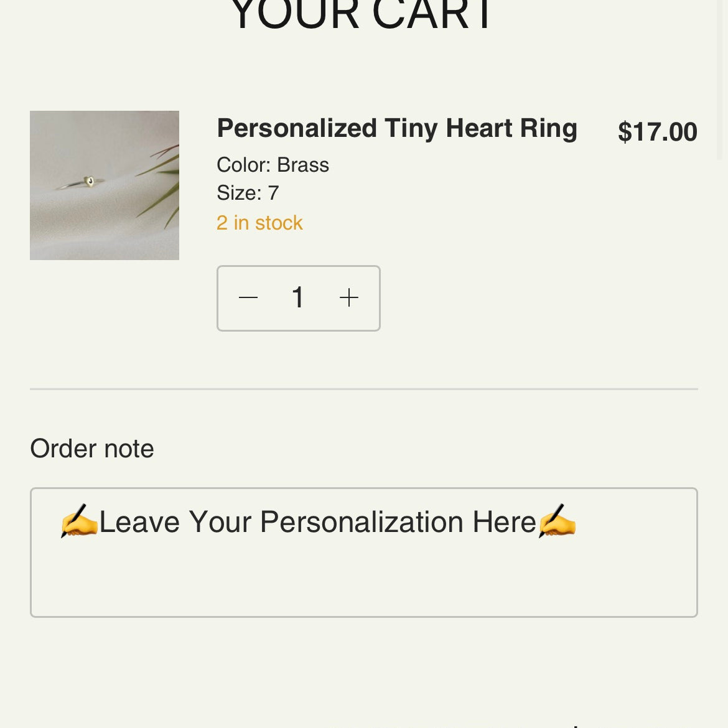
Task: Click the $17.00 item price
Action: pyautogui.click(x=657, y=132)
